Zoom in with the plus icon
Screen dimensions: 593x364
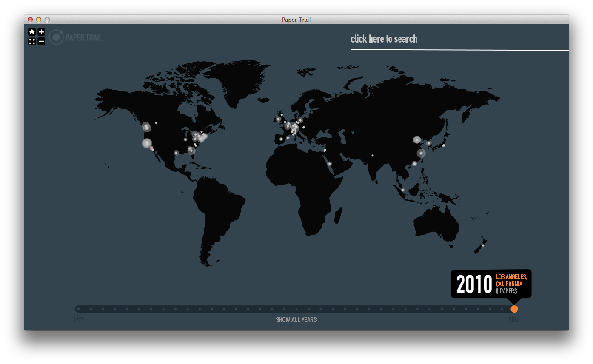tap(41, 32)
